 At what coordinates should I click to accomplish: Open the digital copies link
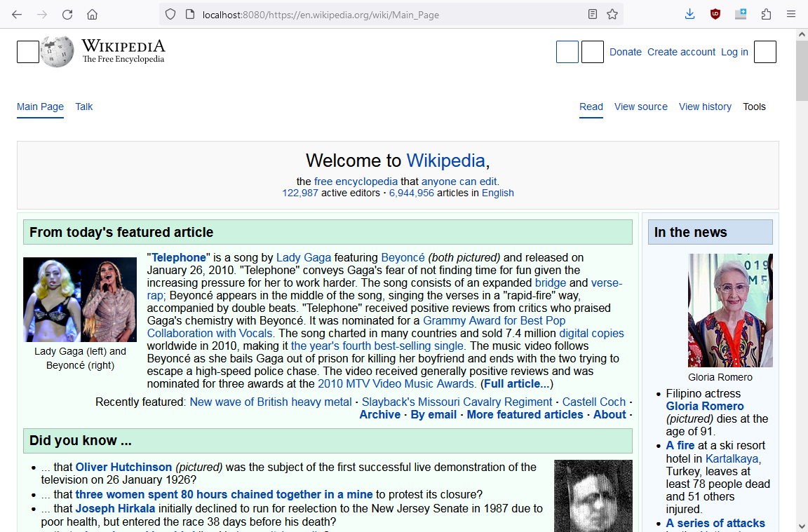pyautogui.click(x=591, y=333)
